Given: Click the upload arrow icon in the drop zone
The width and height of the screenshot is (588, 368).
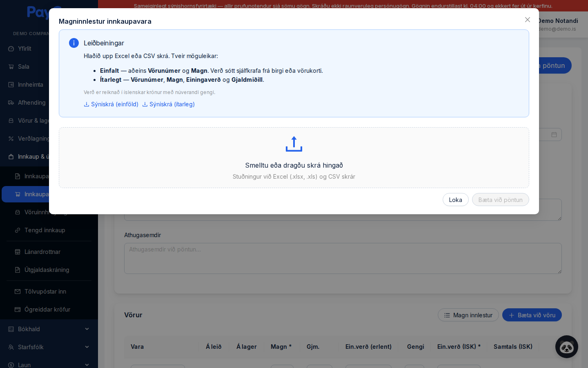Looking at the screenshot, I should 294,144.
